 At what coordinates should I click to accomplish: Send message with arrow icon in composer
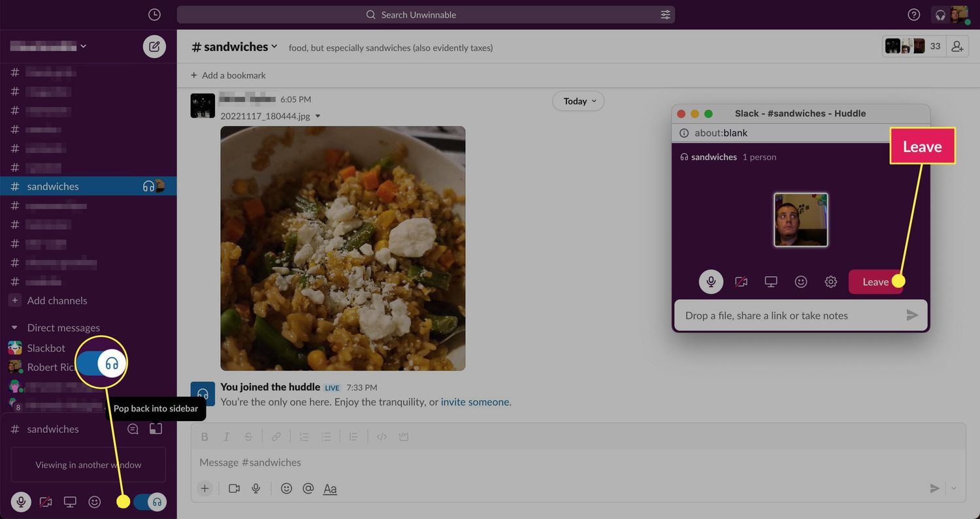(935, 488)
